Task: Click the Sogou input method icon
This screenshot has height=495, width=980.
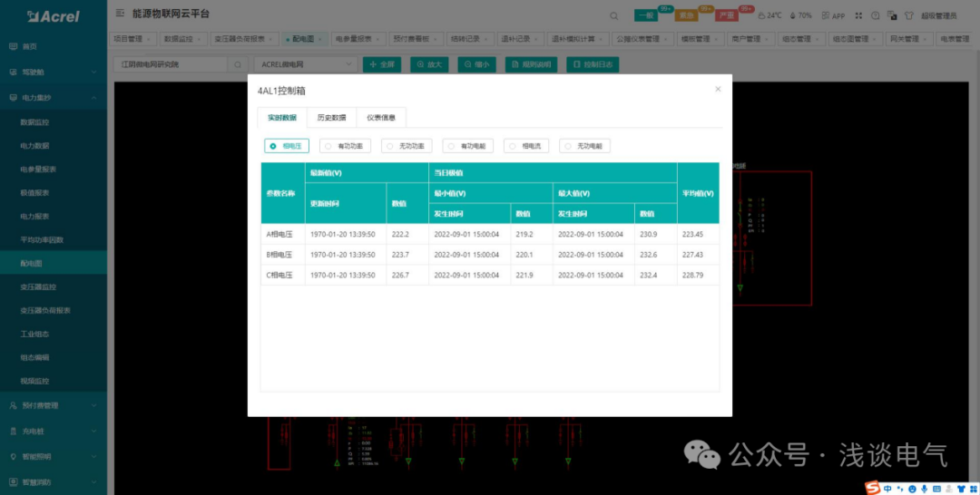Action: click(x=874, y=488)
